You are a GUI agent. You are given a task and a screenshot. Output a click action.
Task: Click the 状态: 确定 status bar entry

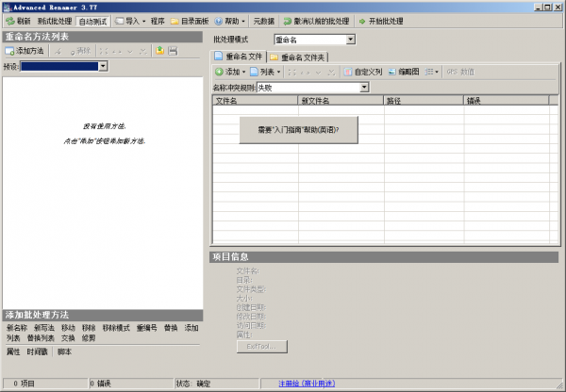(217, 384)
